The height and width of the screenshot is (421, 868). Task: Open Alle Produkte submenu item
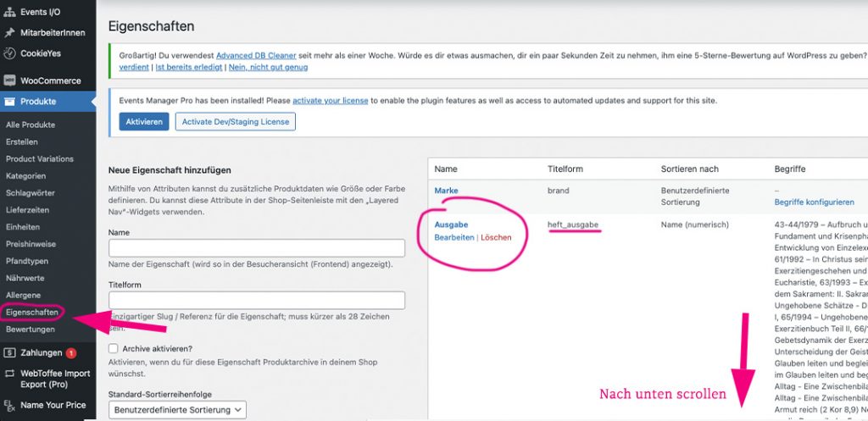pos(31,125)
